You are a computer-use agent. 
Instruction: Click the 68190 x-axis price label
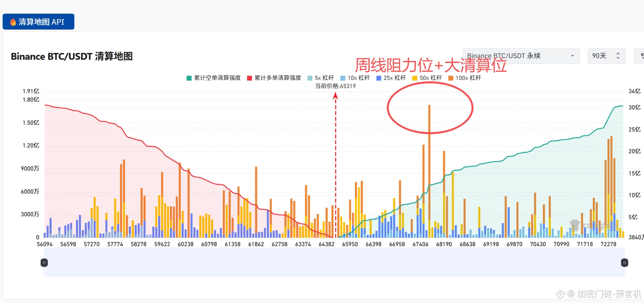coord(444,244)
